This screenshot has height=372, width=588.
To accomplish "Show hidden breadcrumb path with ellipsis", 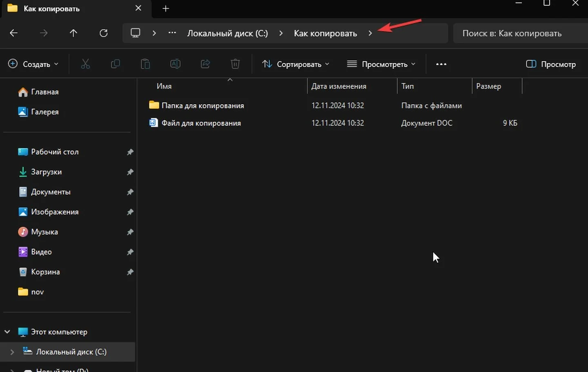I will coord(172,33).
